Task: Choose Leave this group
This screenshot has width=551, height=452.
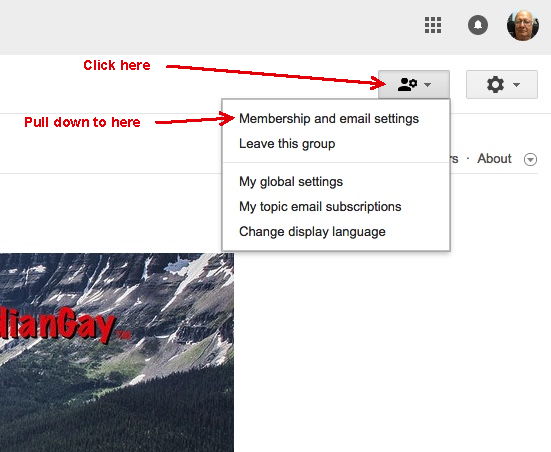Action: pos(287,144)
